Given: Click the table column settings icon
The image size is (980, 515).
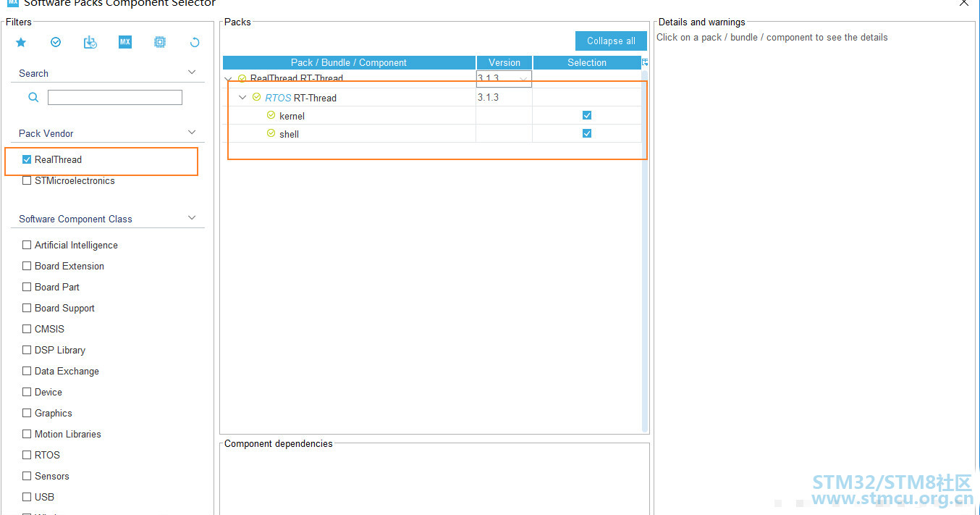Looking at the screenshot, I should tap(645, 62).
